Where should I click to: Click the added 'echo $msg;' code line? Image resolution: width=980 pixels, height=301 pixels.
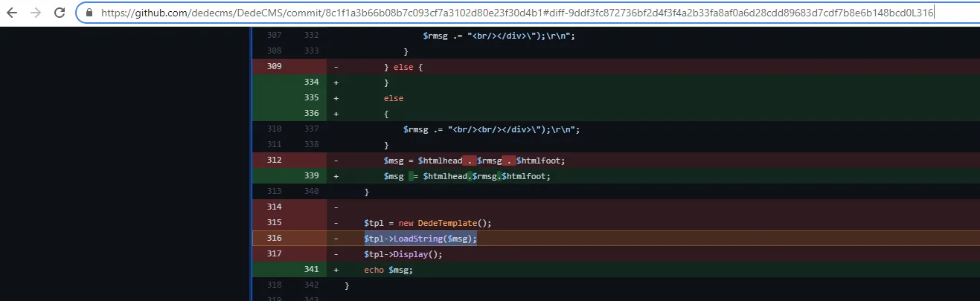tap(388, 270)
